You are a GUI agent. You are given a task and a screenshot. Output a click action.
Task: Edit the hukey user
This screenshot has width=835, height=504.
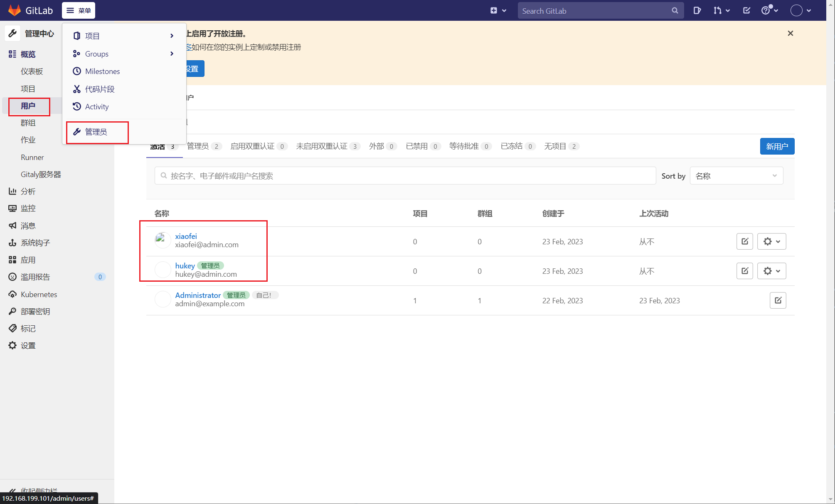(x=745, y=271)
